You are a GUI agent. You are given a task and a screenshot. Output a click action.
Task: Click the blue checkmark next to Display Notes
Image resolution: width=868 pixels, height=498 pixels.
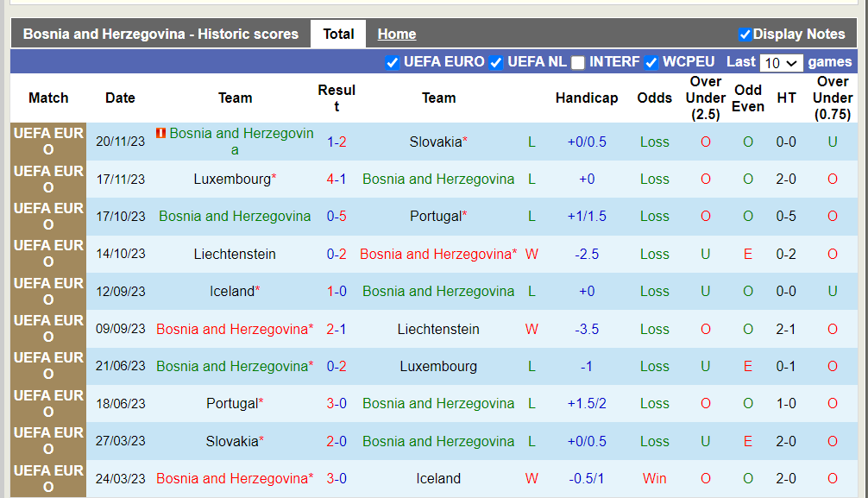pyautogui.click(x=745, y=34)
